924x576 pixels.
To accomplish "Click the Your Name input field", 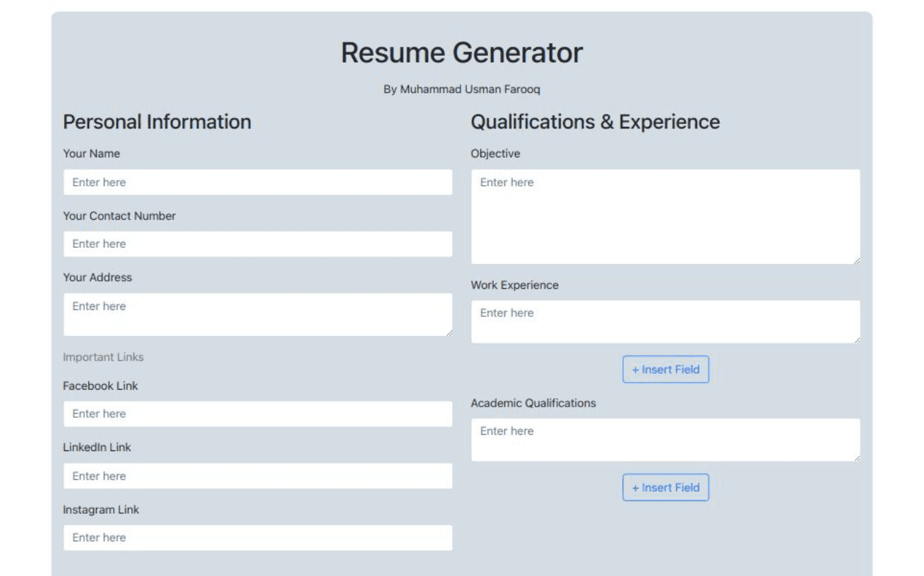I will [257, 182].
